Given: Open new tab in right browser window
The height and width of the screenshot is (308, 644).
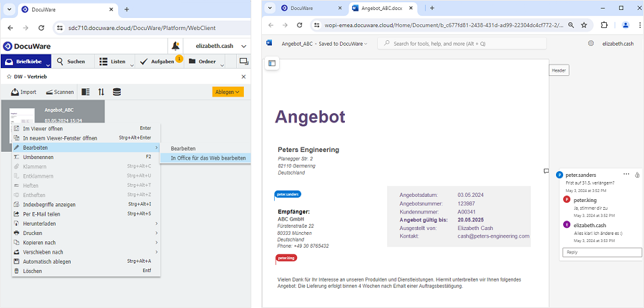Looking at the screenshot, I should coord(432,8).
